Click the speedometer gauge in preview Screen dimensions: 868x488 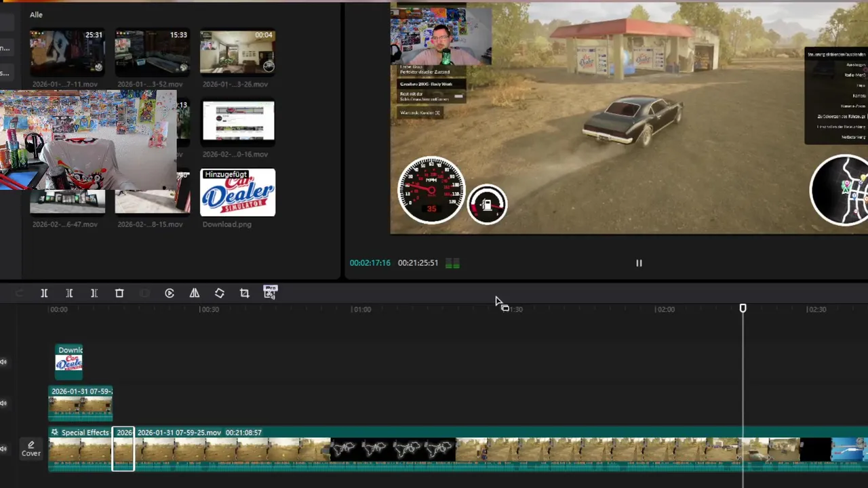(x=431, y=190)
